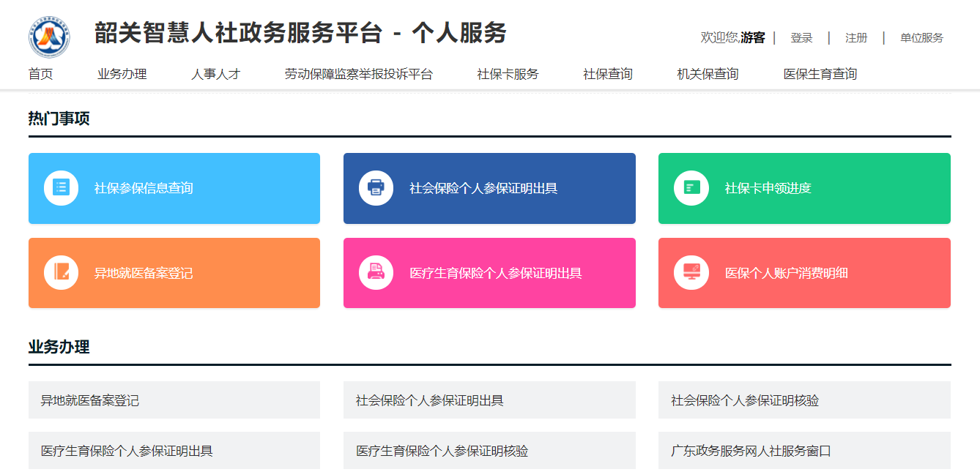The height and width of the screenshot is (472, 980).
Task: Go to 劳动保障监察举报投诉平台 from the nav bar
Action: point(358,74)
